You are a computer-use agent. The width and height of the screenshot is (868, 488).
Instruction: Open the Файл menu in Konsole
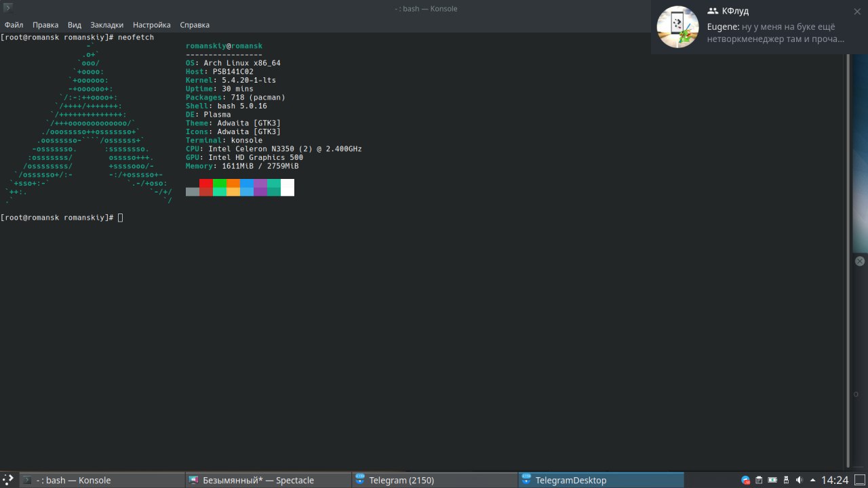pyautogui.click(x=14, y=25)
